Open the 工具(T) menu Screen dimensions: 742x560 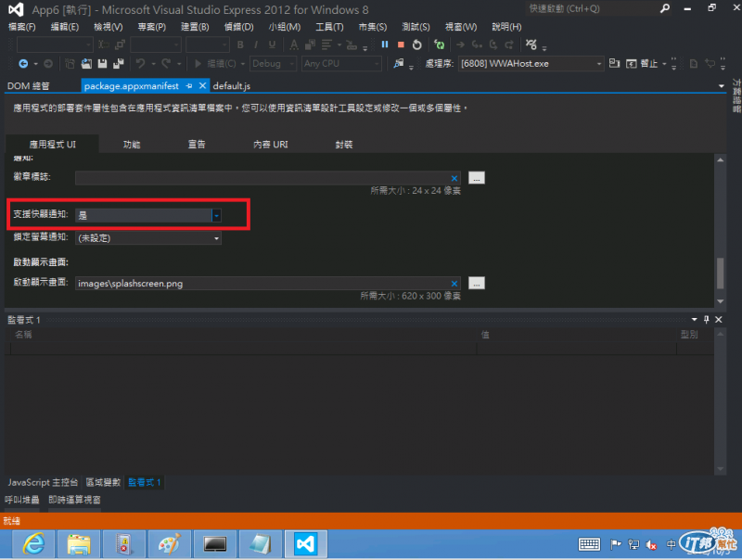coord(329,27)
